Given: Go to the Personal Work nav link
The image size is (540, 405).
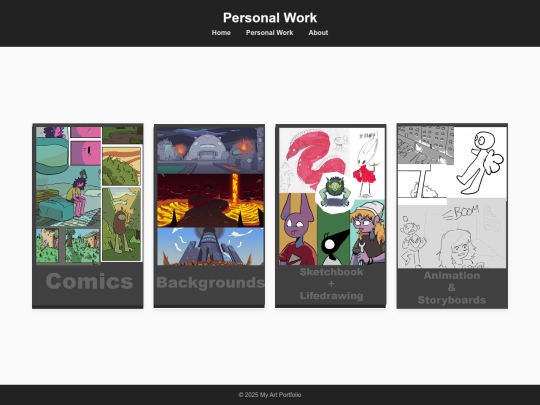Looking at the screenshot, I should [269, 33].
